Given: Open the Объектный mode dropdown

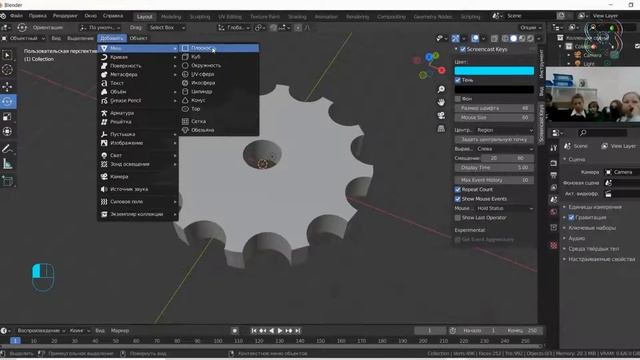Looking at the screenshot, I should pyautogui.click(x=23, y=38).
